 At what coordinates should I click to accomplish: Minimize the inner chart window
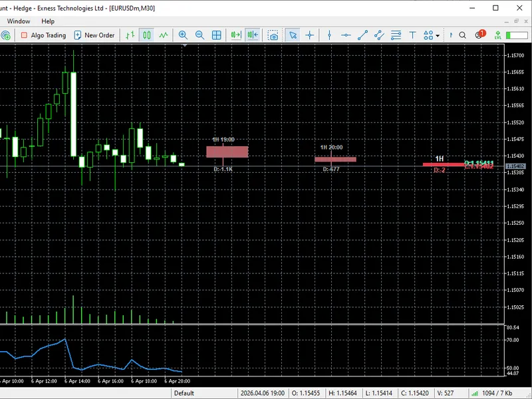(507, 21)
